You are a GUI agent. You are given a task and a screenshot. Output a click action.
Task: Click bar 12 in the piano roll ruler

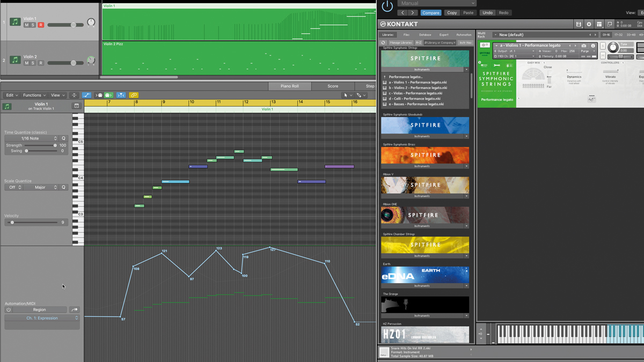(246, 102)
